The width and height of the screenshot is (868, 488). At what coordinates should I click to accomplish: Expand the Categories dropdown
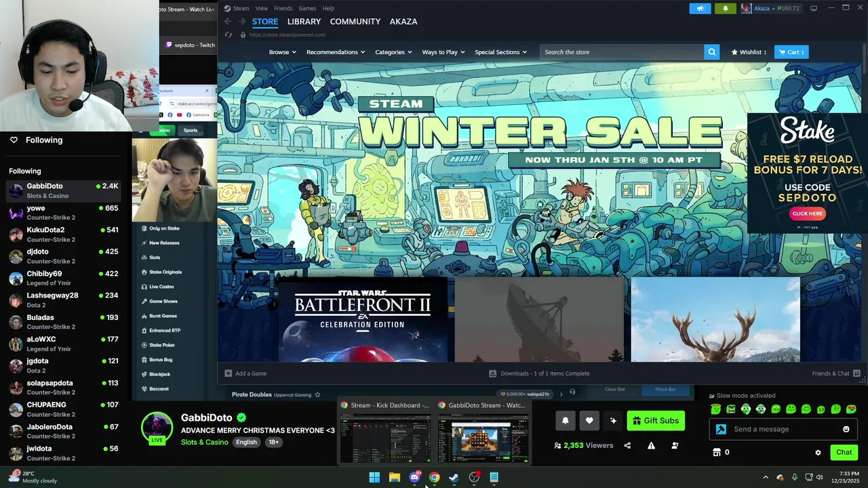click(393, 52)
